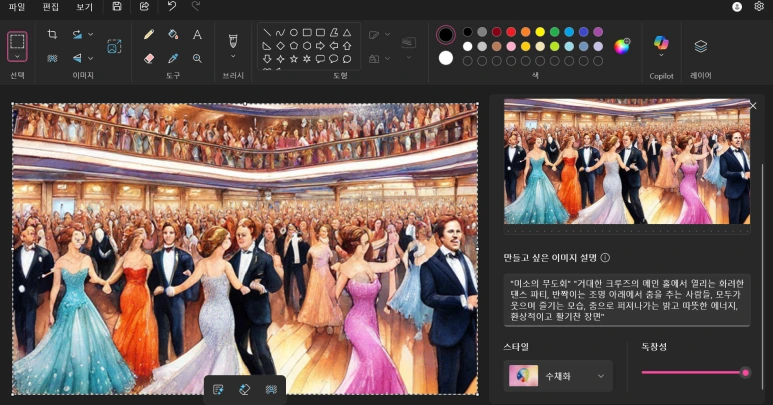Click generative erase icon on floating canvas toolbar
Viewport: 773px width, 405px height.
pos(245,390)
